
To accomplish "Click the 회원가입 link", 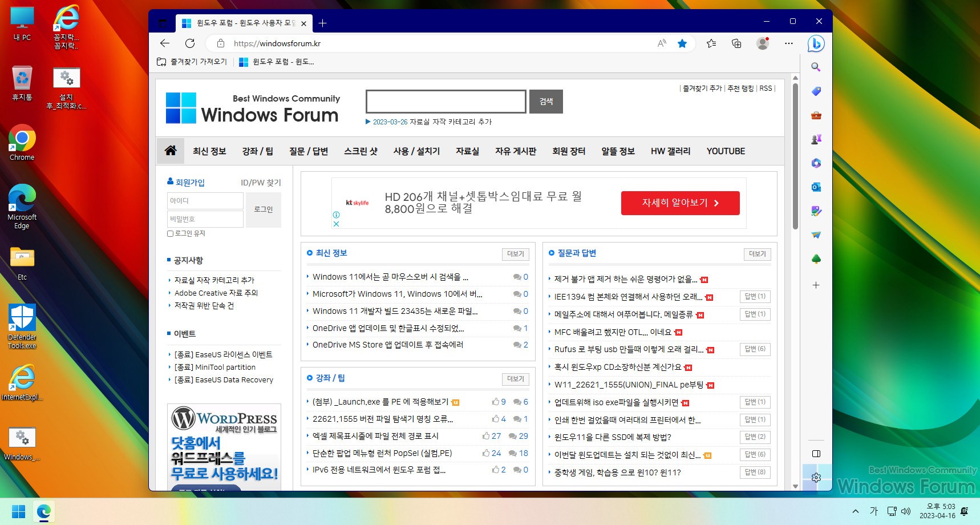I will 190,183.
